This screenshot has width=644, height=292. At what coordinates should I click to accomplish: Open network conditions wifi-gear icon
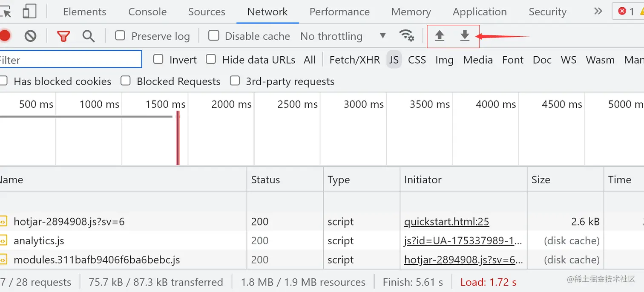click(x=407, y=36)
